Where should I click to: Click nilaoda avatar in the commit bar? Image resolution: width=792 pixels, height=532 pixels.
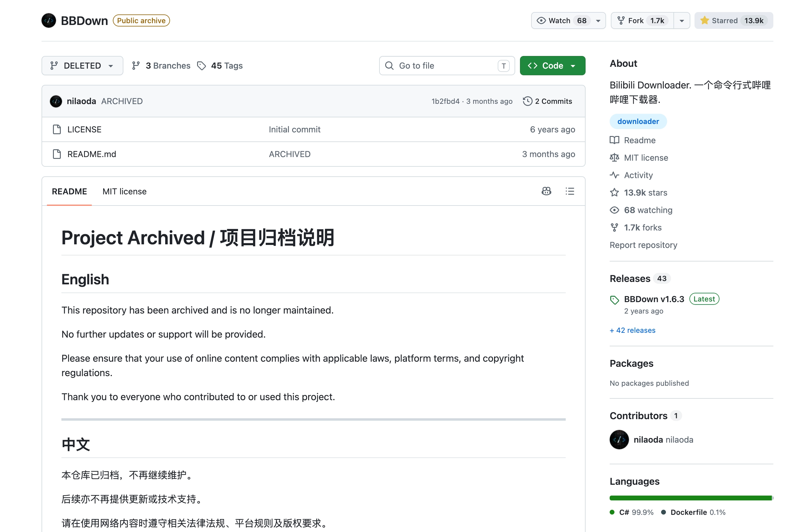(x=56, y=101)
